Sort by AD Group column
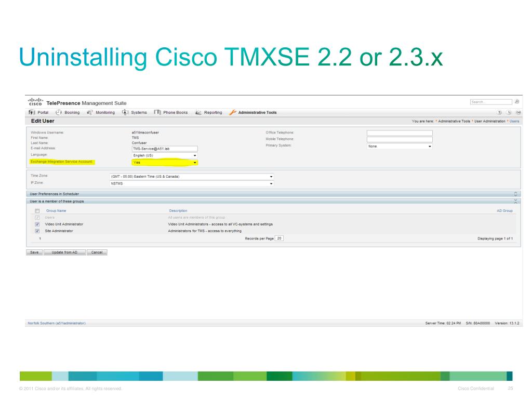 (504, 211)
